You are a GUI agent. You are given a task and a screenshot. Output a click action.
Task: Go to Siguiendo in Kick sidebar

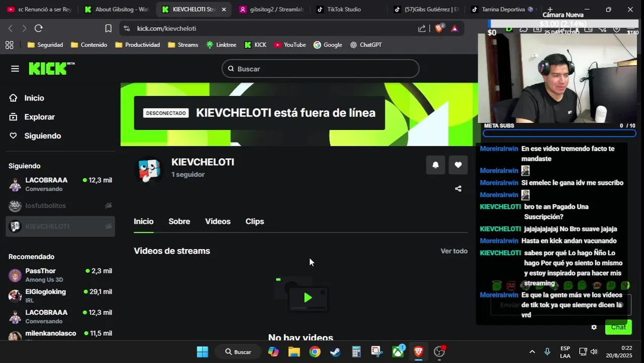(42, 136)
